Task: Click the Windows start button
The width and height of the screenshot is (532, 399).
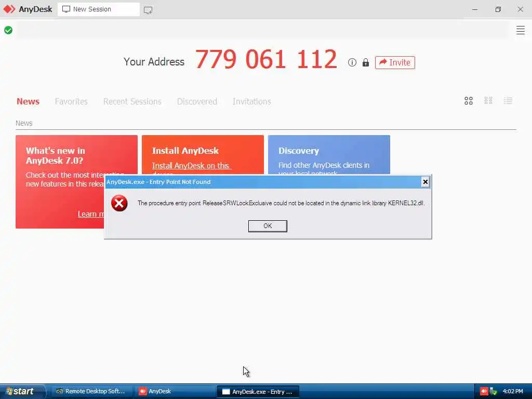Action: tap(22, 391)
